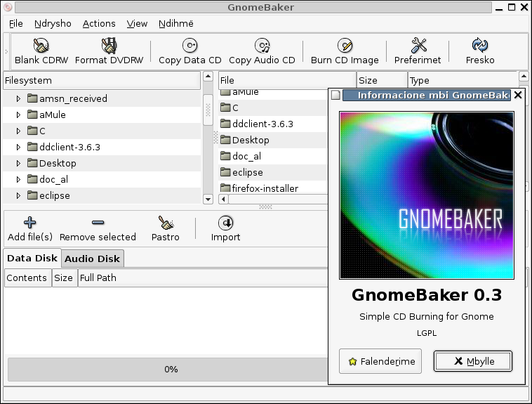Click the Import icon
Screen dimensions: 532x404
click(225, 223)
